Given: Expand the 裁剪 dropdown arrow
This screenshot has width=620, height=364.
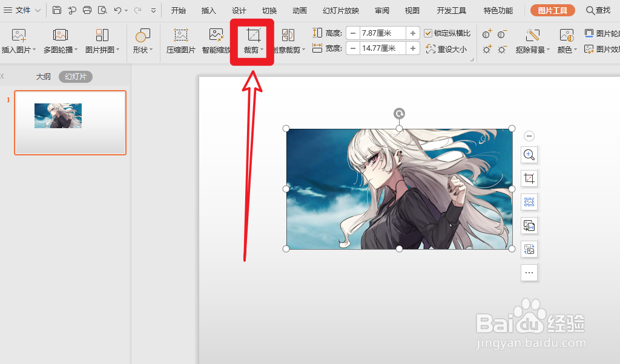Looking at the screenshot, I should [x=262, y=50].
